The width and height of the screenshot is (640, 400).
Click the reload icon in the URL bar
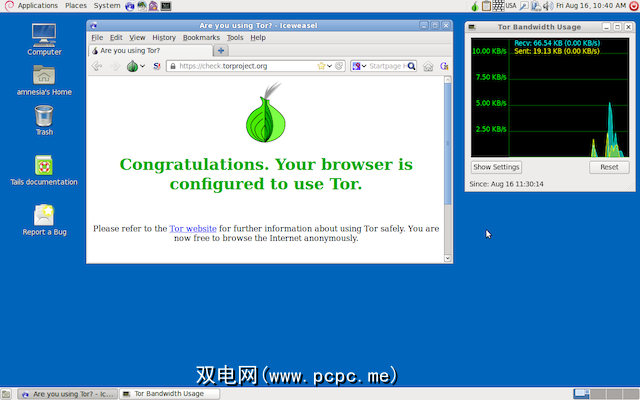338,66
